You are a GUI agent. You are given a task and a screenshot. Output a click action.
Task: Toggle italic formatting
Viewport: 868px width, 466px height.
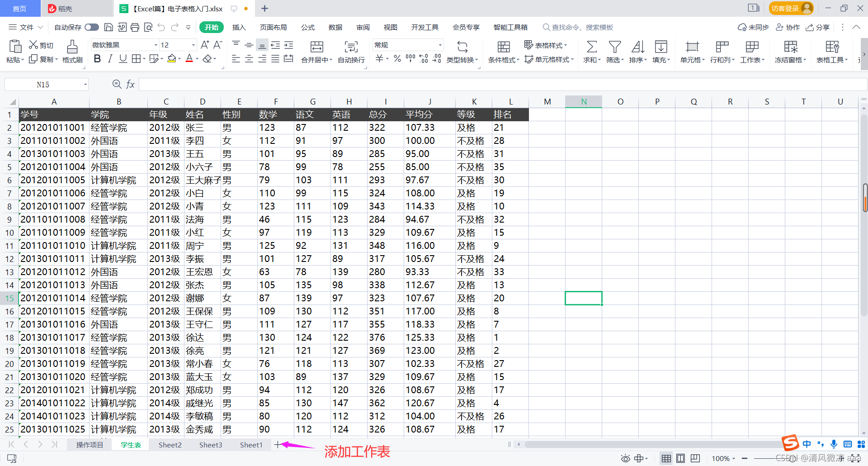pos(110,59)
